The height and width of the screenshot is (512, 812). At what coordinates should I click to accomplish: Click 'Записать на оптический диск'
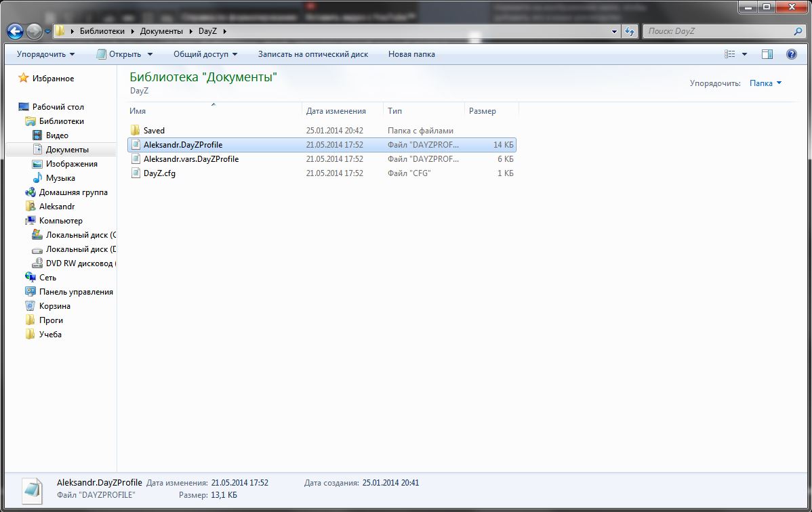click(x=312, y=54)
